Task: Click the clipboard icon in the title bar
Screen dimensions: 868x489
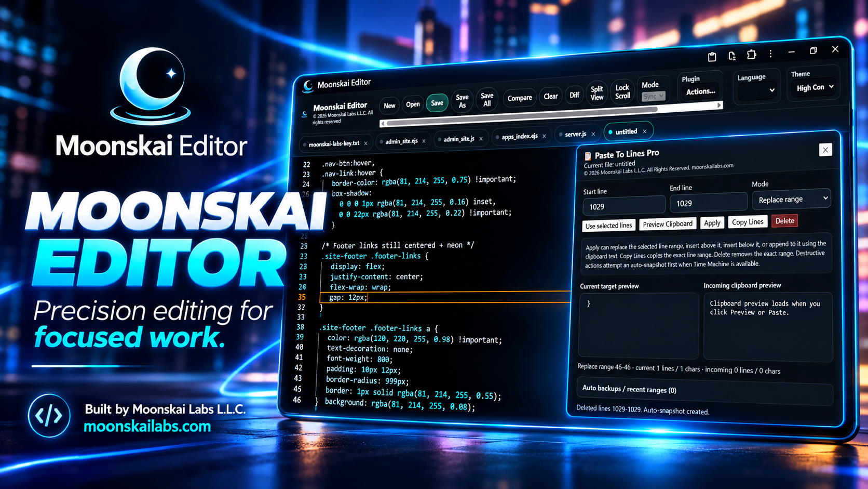Action: [712, 57]
